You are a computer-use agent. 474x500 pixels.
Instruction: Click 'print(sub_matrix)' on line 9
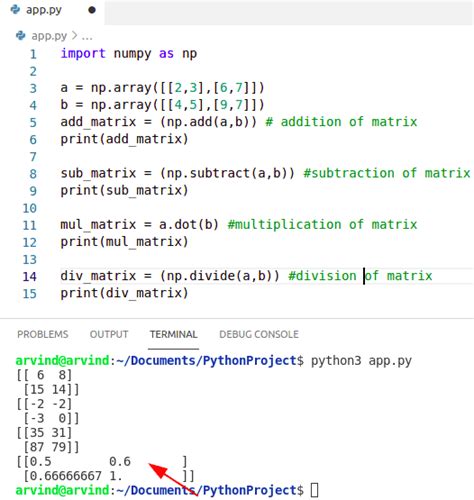pyautogui.click(x=124, y=191)
